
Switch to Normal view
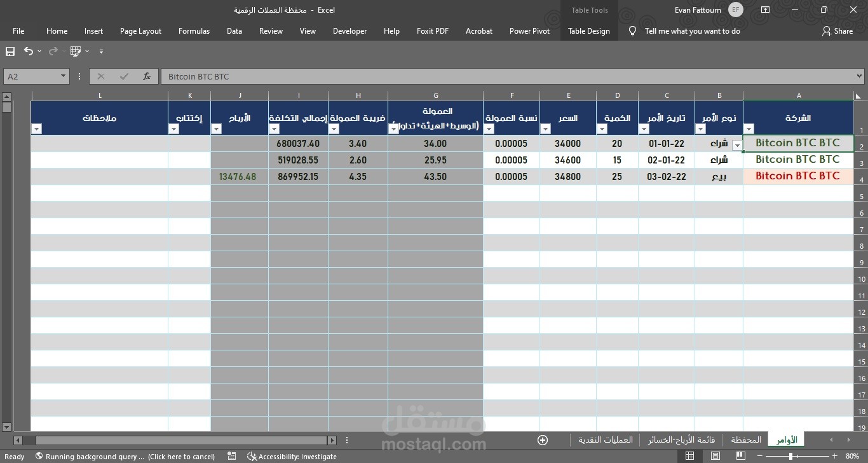(x=689, y=456)
